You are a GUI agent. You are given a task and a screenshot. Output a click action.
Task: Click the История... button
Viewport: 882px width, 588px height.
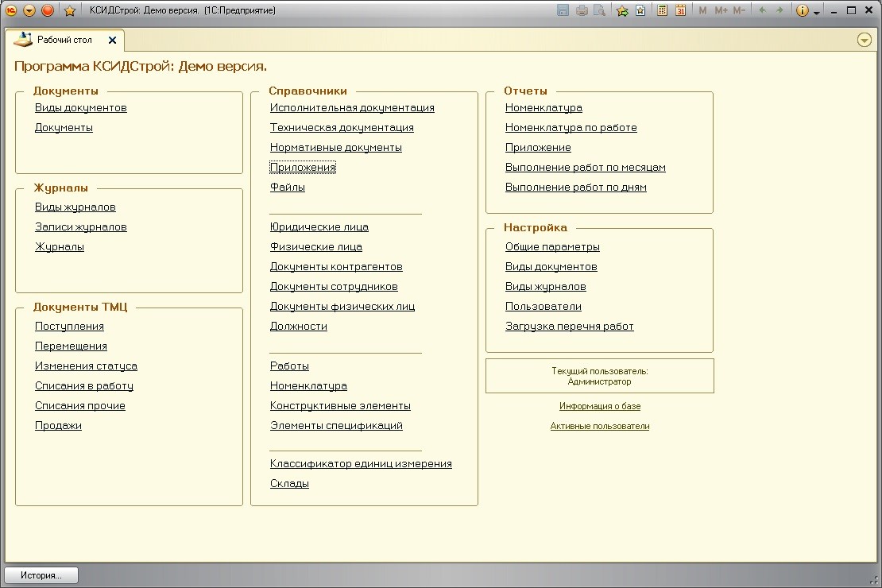(x=41, y=575)
